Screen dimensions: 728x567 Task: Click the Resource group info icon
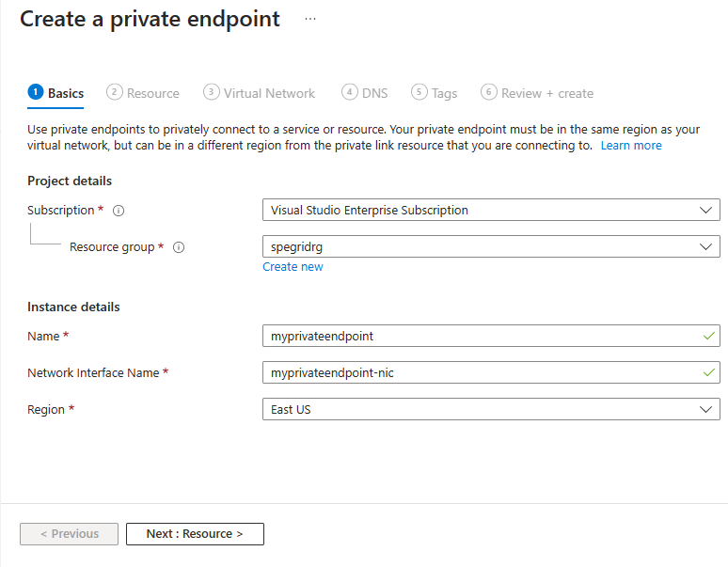click(179, 247)
